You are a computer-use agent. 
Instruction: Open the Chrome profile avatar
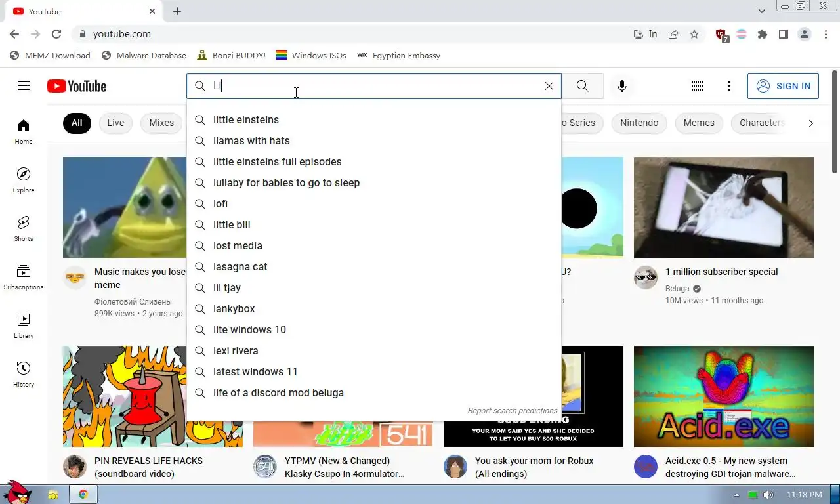click(x=805, y=34)
